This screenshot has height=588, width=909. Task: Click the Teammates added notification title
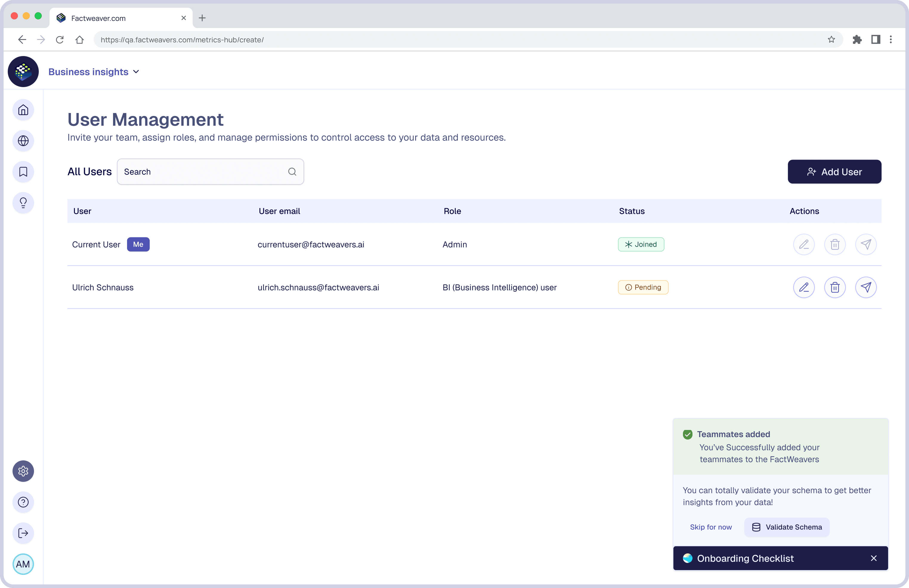click(733, 434)
